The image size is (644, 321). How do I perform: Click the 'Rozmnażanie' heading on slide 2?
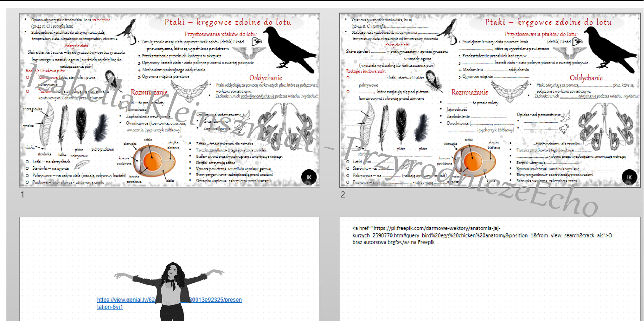(x=469, y=92)
